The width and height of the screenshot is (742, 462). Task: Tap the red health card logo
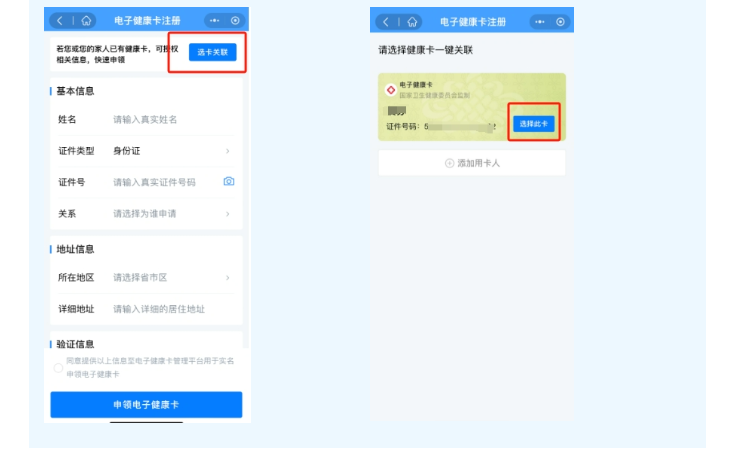390,89
